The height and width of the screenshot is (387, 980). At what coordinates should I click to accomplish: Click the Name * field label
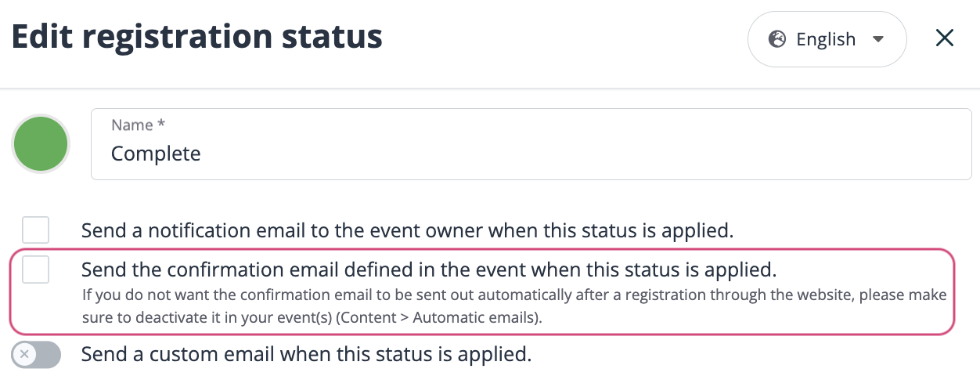click(139, 125)
